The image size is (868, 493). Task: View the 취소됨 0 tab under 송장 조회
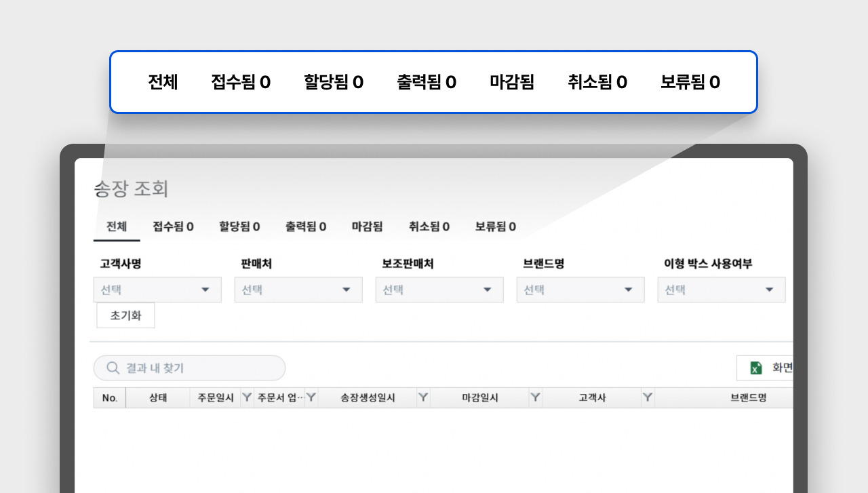[429, 226]
